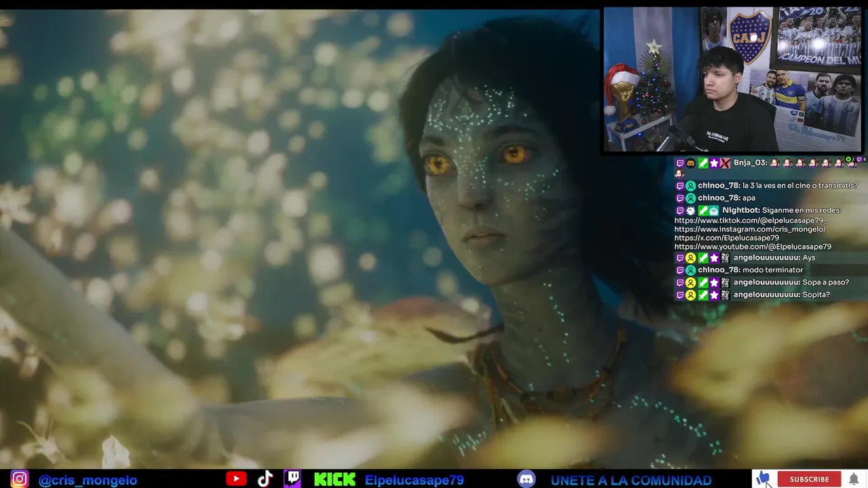868x488 pixels.
Task: Click the TikTok logo in the bottom bar
Action: (265, 479)
